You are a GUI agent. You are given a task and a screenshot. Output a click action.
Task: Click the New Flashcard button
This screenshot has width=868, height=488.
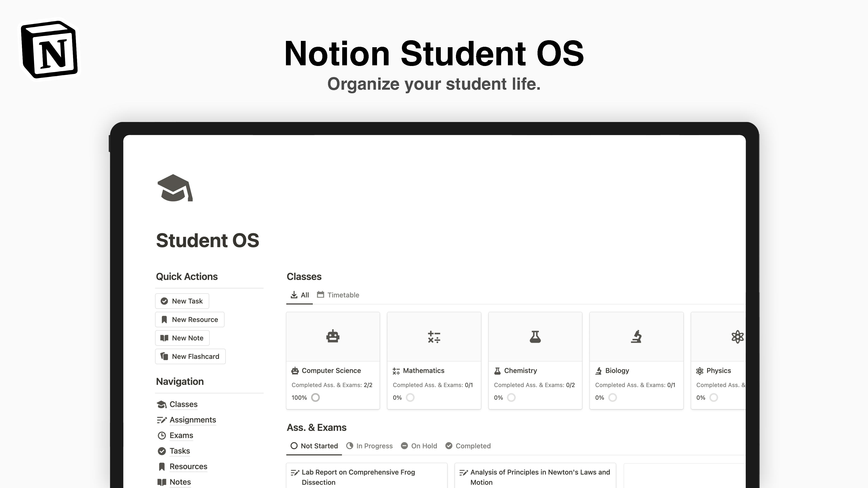(x=190, y=356)
